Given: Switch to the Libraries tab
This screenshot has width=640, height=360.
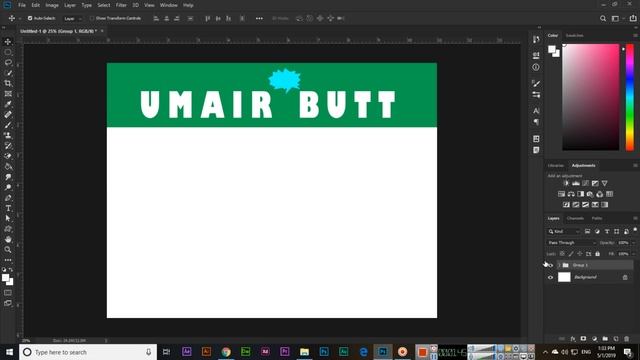Looking at the screenshot, I should pos(556,166).
